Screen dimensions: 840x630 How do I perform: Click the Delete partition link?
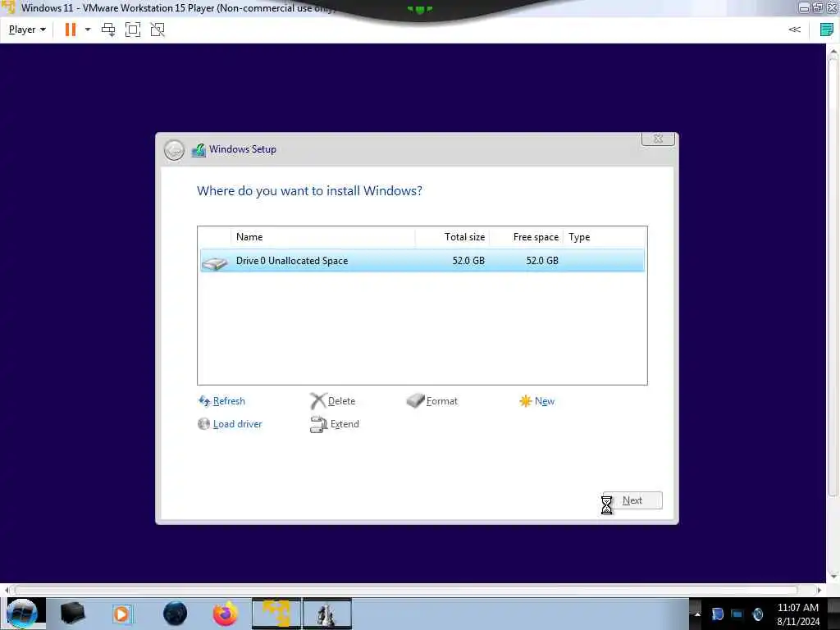[341, 401]
